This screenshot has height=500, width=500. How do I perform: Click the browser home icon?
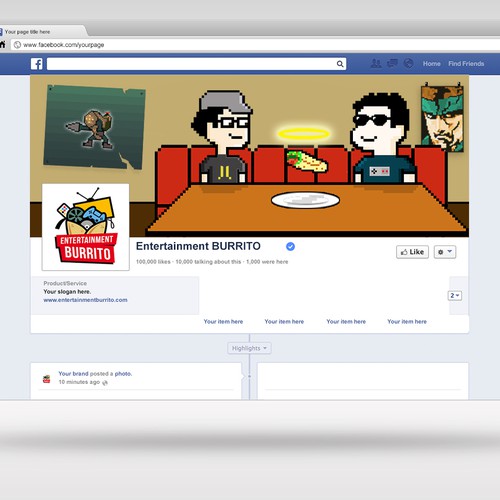[x=3, y=45]
